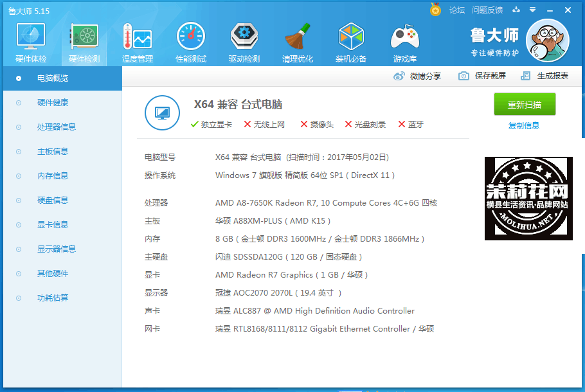585x392 pixels.
Task: Click the 蓝牙 status indicator
Action: click(411, 125)
